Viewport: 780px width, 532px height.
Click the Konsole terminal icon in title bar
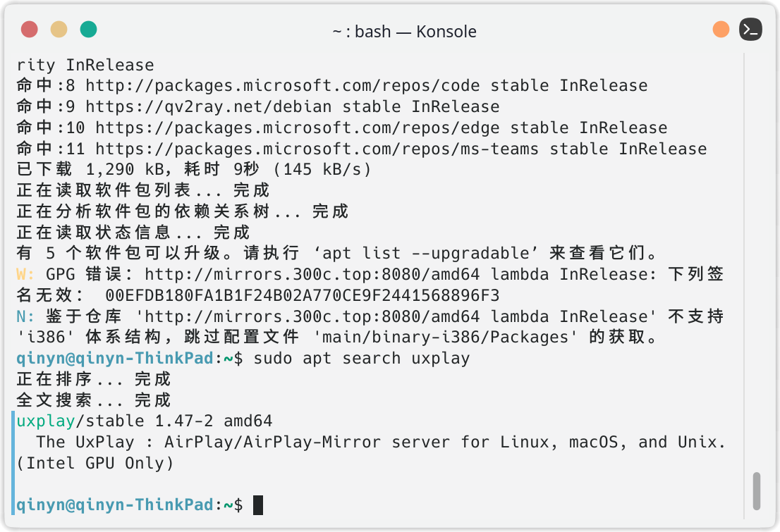[x=750, y=30]
